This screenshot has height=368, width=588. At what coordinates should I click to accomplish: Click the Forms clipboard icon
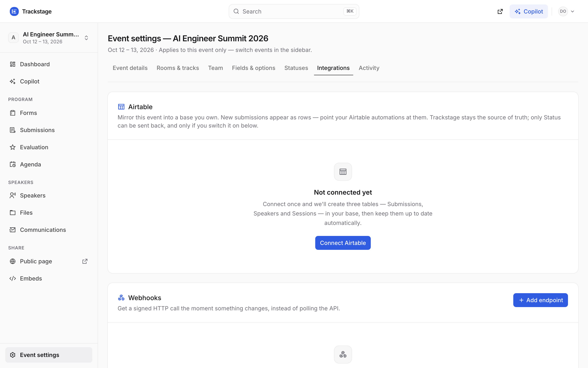point(13,113)
